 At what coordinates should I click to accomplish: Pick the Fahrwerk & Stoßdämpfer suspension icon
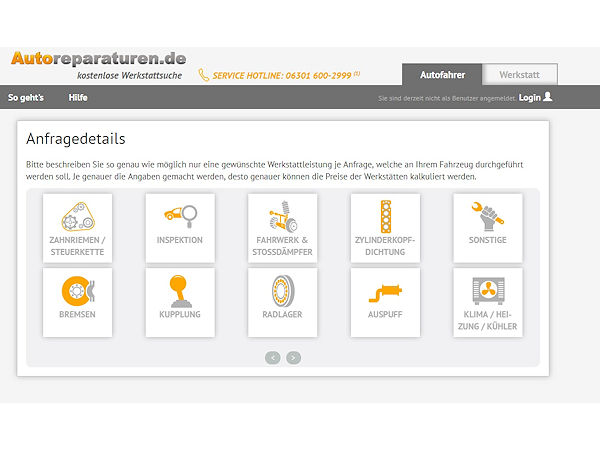283,216
